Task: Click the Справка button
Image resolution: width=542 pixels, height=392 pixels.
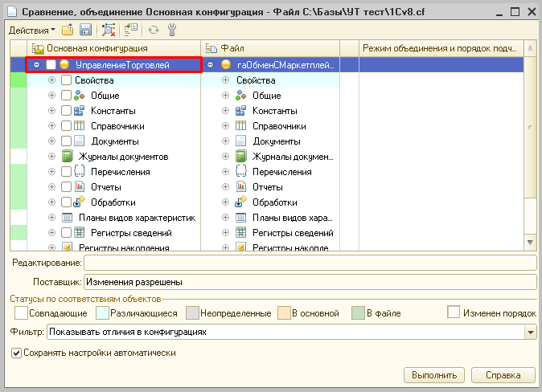Action: [x=503, y=375]
